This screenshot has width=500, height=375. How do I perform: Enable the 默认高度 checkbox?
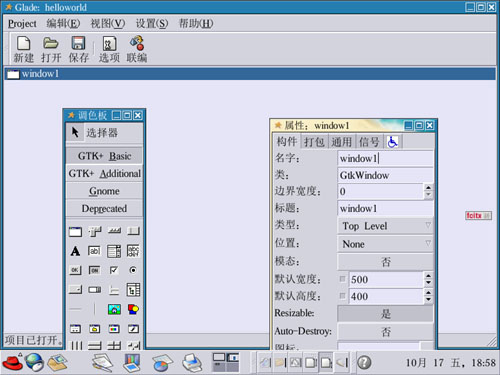(x=342, y=295)
